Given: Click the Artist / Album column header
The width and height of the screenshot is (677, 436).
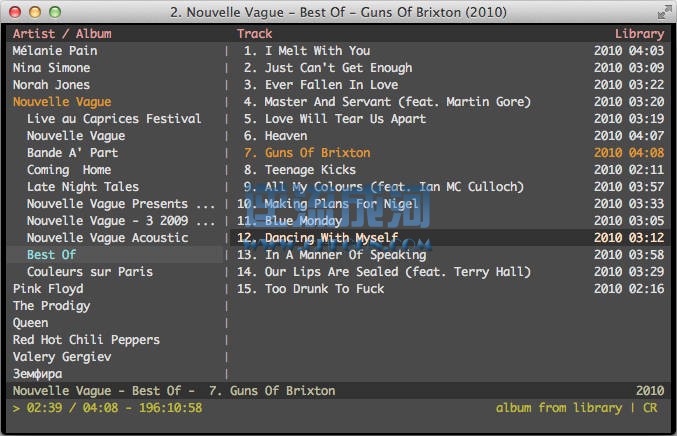Looking at the screenshot, I should click(62, 34).
